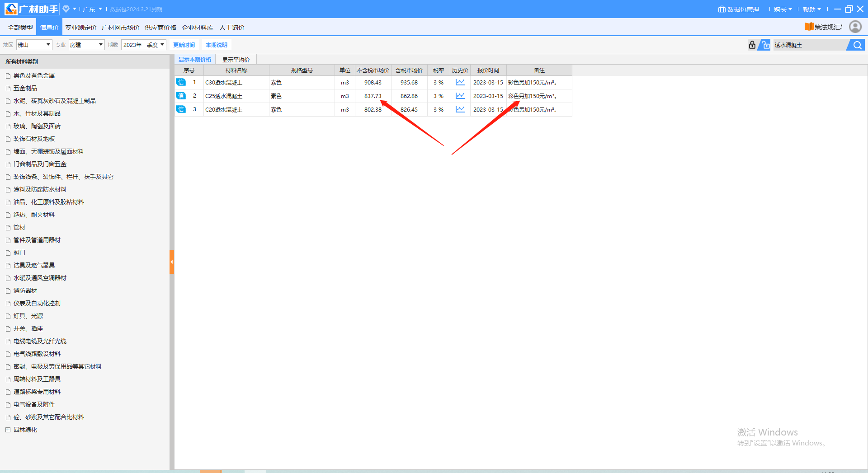Open the 专业 房建 dropdown
This screenshot has height=473, width=868.
(87, 45)
